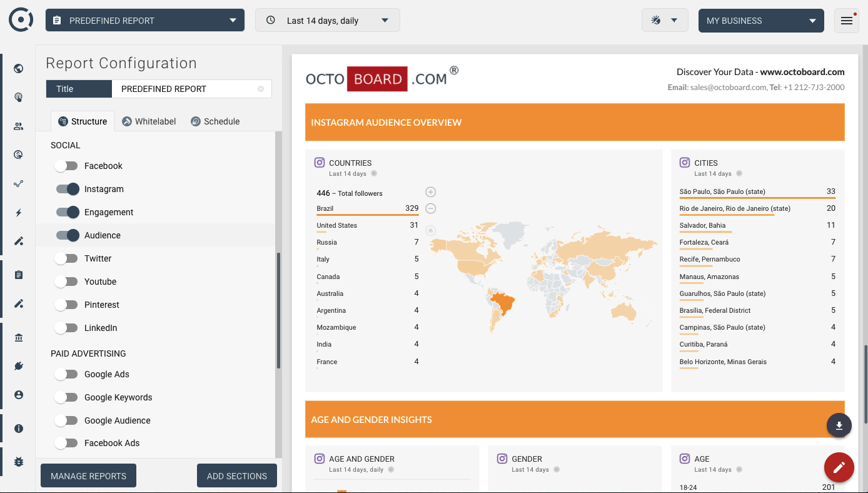Click the Instagram icon on COUNTRIES widget
868x493 pixels.
[320, 163]
